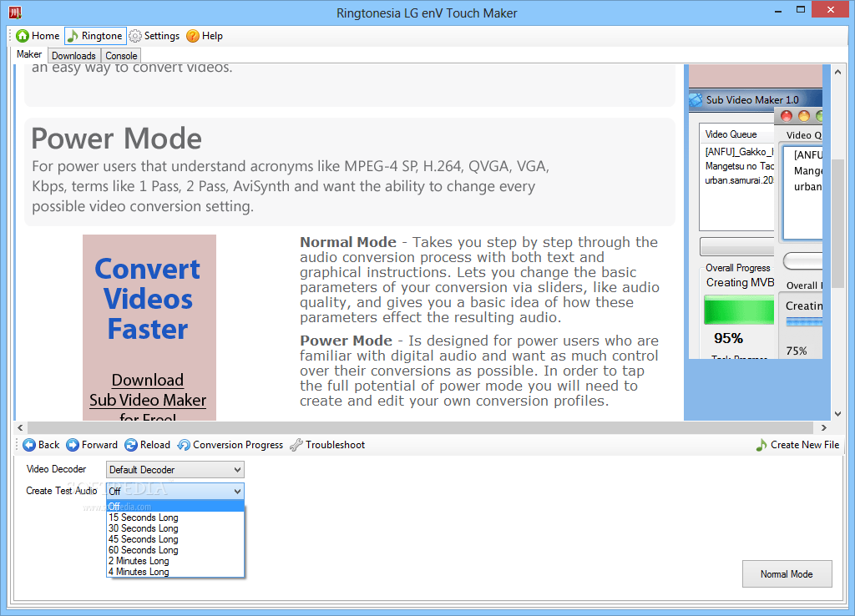Maximize the Ringtonesia window
855x616 pixels.
801,10
